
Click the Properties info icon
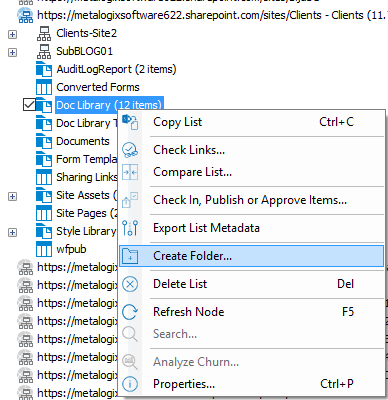130,384
